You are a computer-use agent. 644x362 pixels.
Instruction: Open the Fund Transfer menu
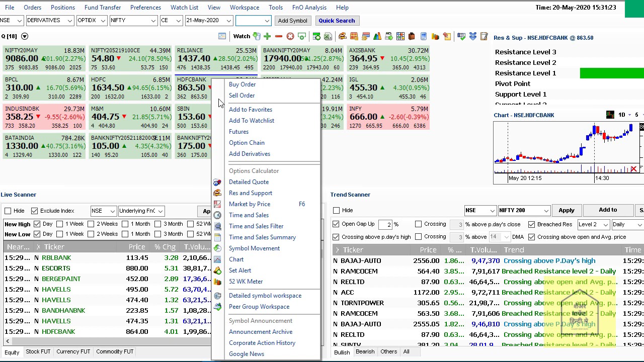103,8
